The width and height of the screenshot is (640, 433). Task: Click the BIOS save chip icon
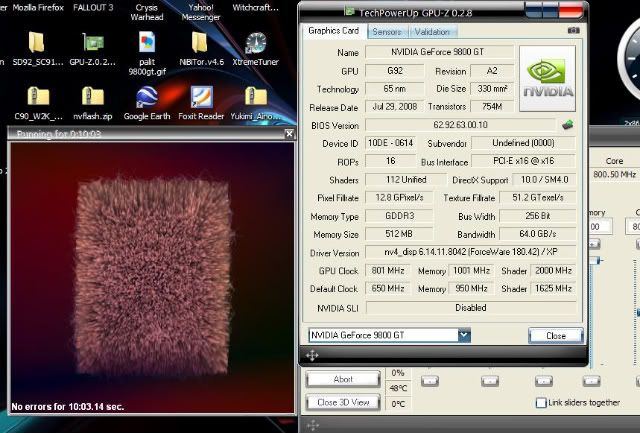coord(567,125)
